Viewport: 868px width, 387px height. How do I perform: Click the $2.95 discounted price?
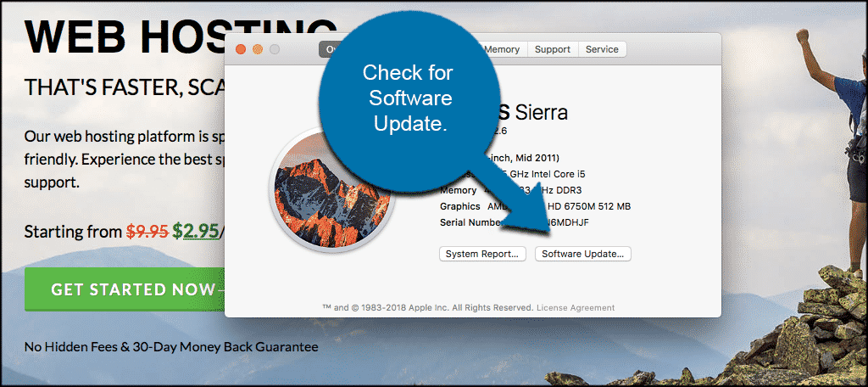(196, 231)
